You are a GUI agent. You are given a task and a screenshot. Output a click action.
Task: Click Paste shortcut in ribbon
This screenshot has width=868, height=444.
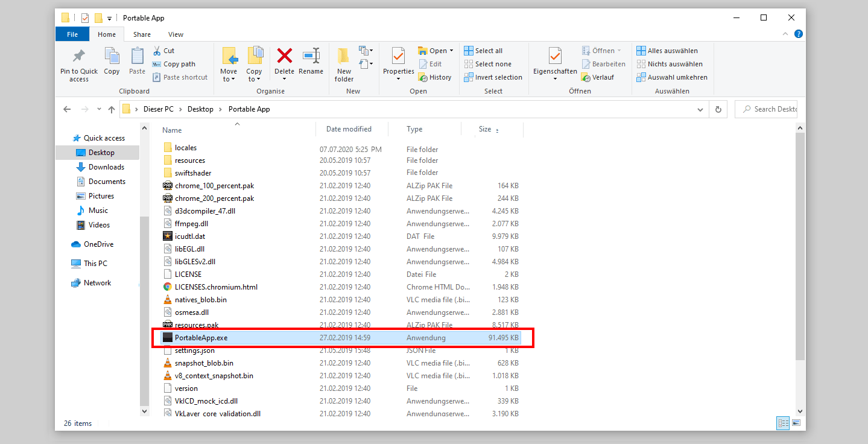[180, 77]
